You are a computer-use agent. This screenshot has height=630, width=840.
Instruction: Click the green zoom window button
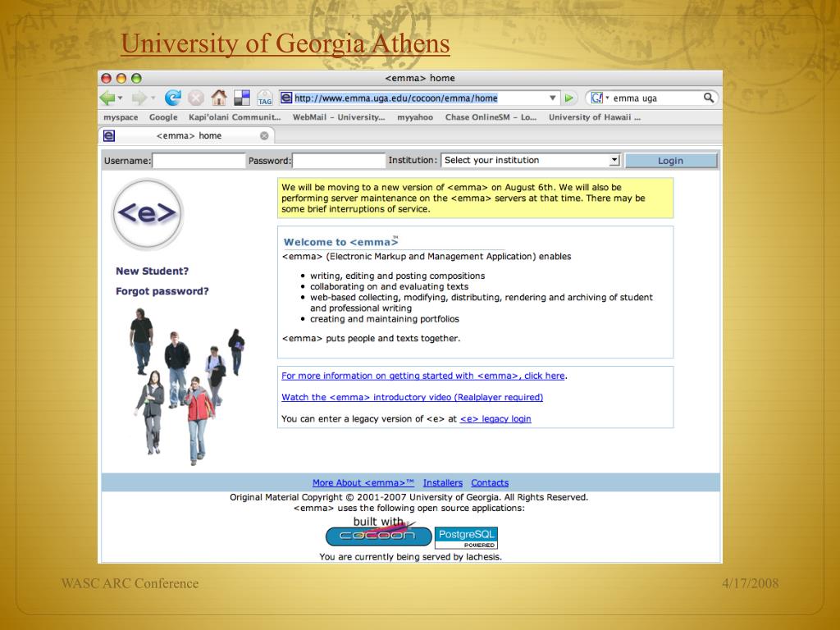[137, 78]
